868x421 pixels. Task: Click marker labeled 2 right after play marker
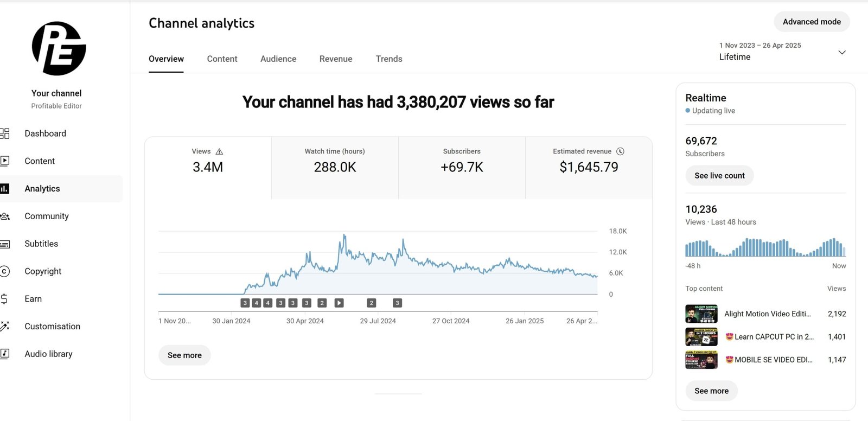point(372,303)
